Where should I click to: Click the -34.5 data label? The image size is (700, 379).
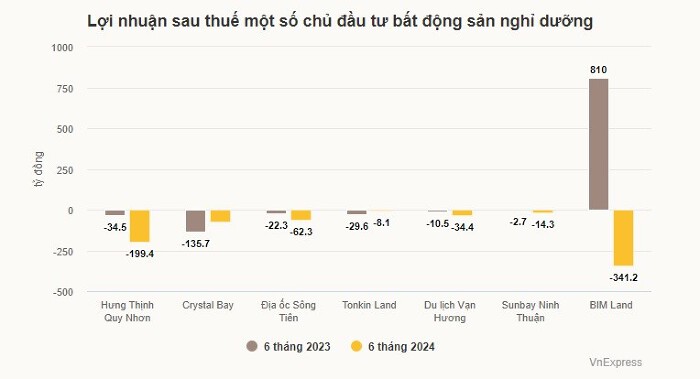115,227
